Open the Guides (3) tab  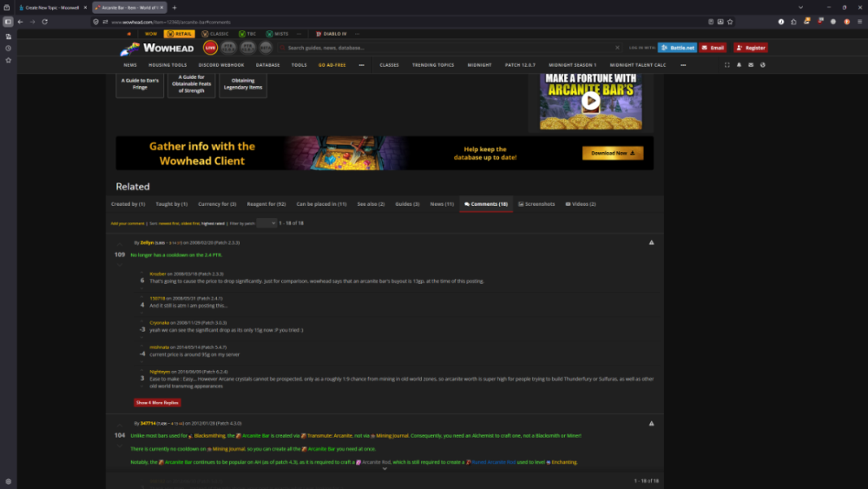tap(407, 204)
